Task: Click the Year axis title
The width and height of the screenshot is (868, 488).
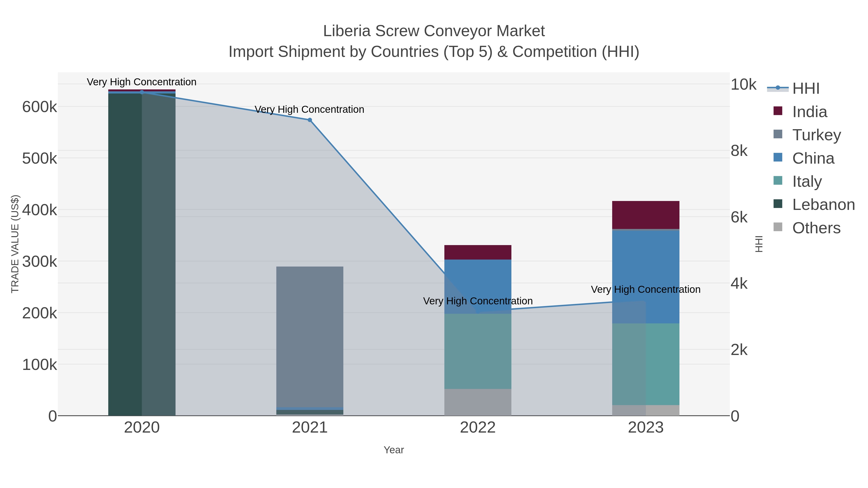Action: click(393, 450)
